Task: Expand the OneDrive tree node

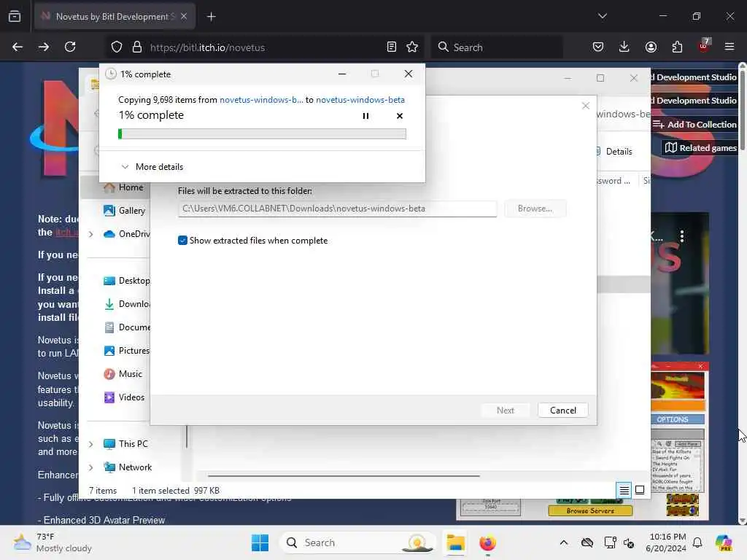Action: pos(91,234)
